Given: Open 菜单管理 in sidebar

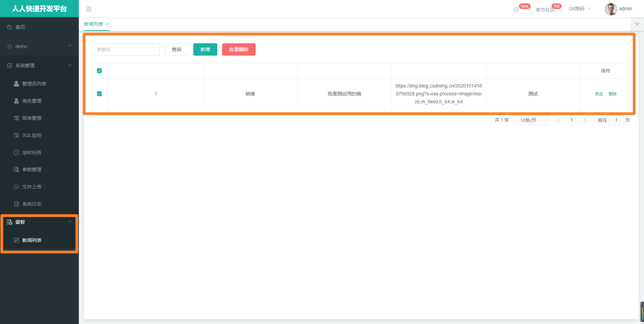Looking at the screenshot, I should tap(39, 118).
